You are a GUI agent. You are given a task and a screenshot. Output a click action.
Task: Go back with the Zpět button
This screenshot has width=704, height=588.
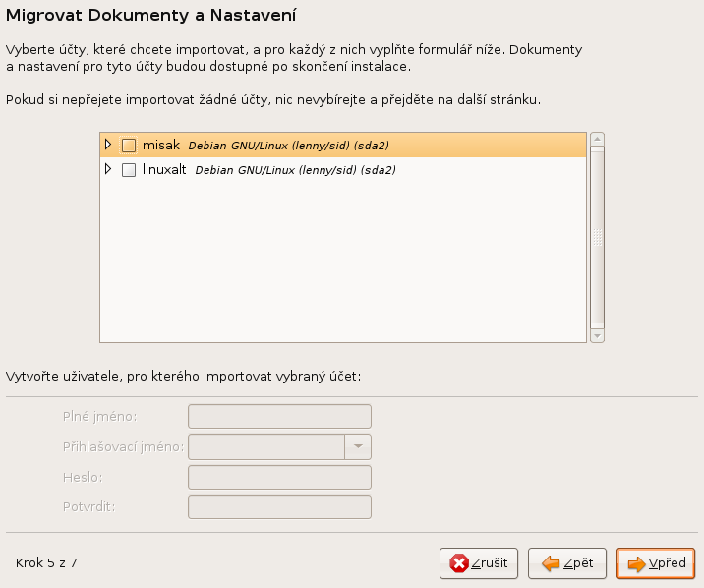(x=567, y=562)
